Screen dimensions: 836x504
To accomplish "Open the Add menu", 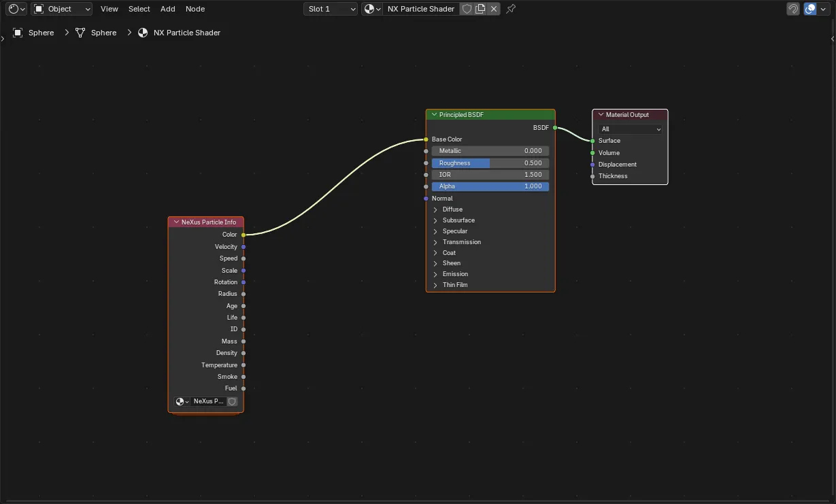I will tap(168, 9).
